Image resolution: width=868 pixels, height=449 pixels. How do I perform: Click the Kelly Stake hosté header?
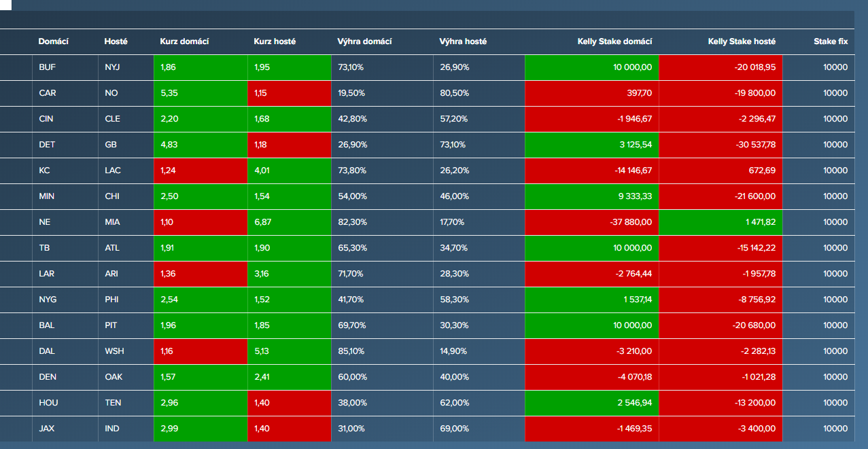(x=742, y=41)
